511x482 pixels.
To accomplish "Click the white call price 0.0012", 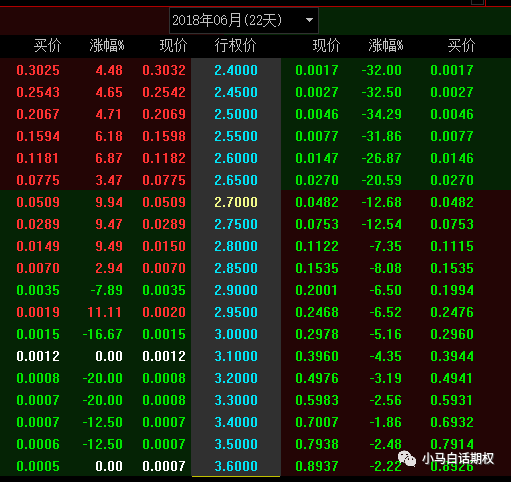I will click(x=164, y=356).
